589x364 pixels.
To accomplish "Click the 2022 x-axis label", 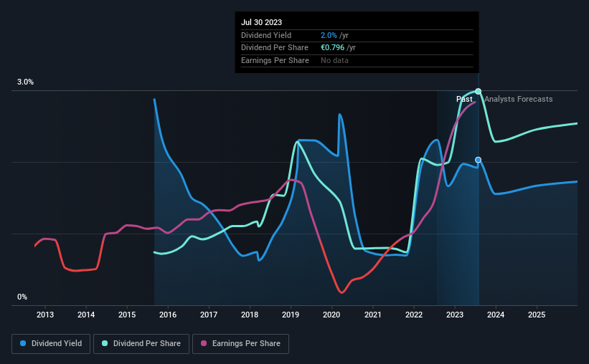I will (x=414, y=315).
